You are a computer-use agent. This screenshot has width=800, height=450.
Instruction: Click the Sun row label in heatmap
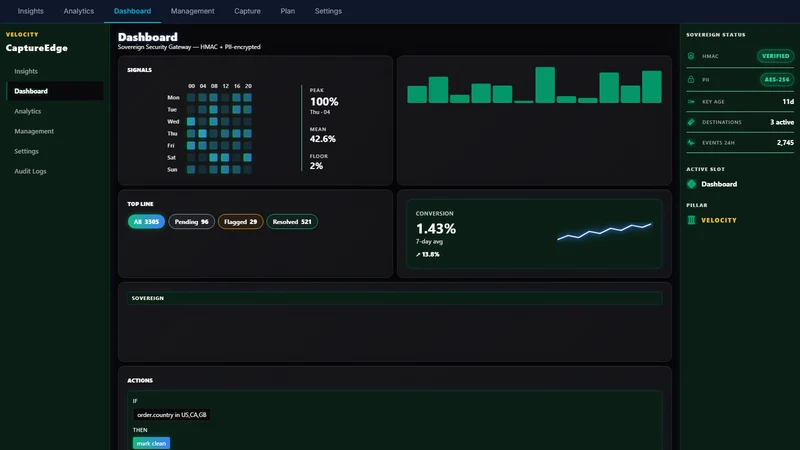pyautogui.click(x=172, y=169)
